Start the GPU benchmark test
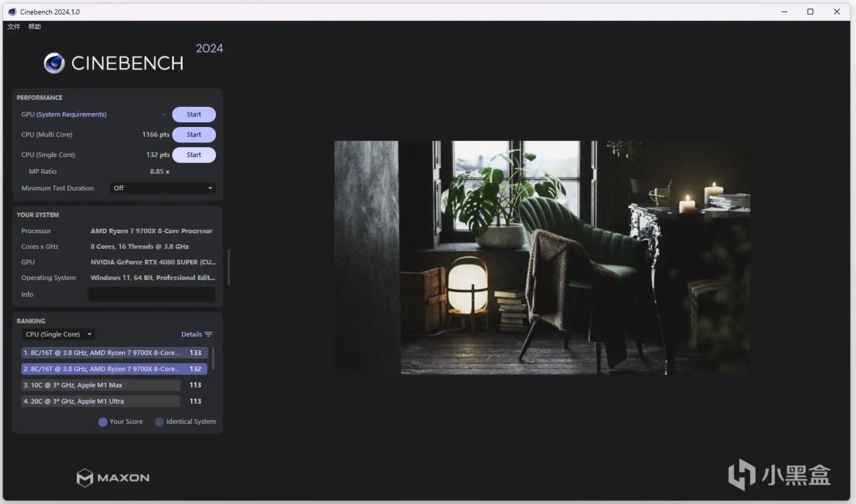Screen dimensions: 856x504 pos(194,114)
